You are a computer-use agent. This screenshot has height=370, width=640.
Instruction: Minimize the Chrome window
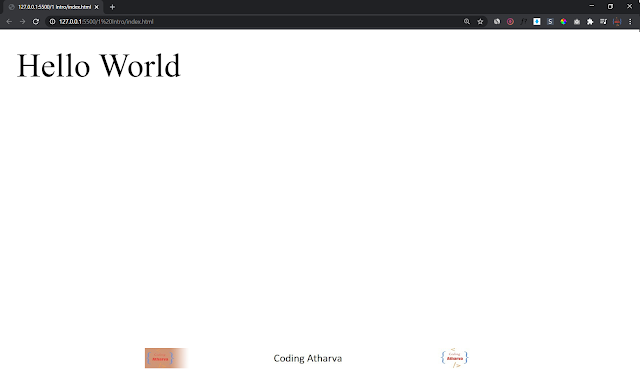(592, 6)
